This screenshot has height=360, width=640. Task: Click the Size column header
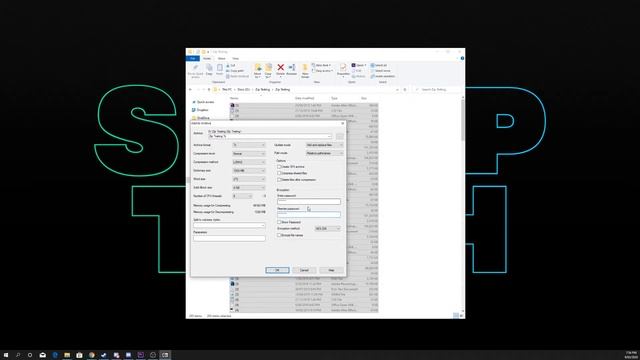pos(364,98)
